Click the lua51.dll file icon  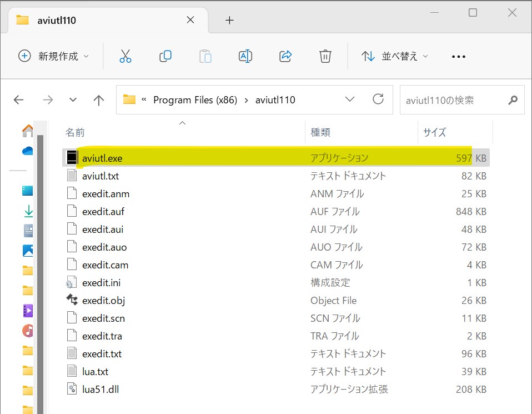tap(72, 389)
